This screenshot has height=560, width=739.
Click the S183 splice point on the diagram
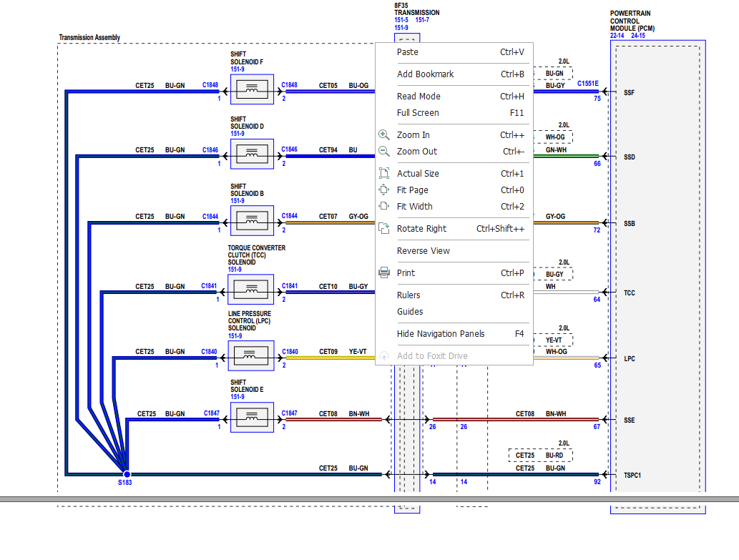click(x=126, y=473)
